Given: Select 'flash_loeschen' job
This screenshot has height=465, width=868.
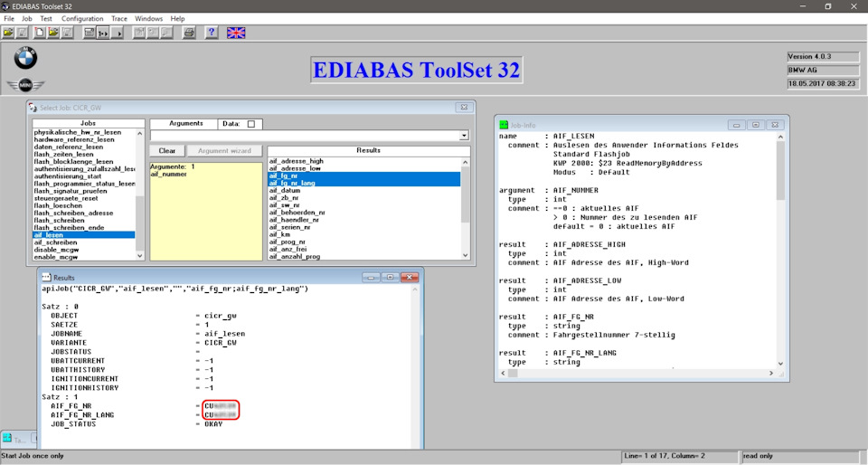Looking at the screenshot, I should point(84,205).
